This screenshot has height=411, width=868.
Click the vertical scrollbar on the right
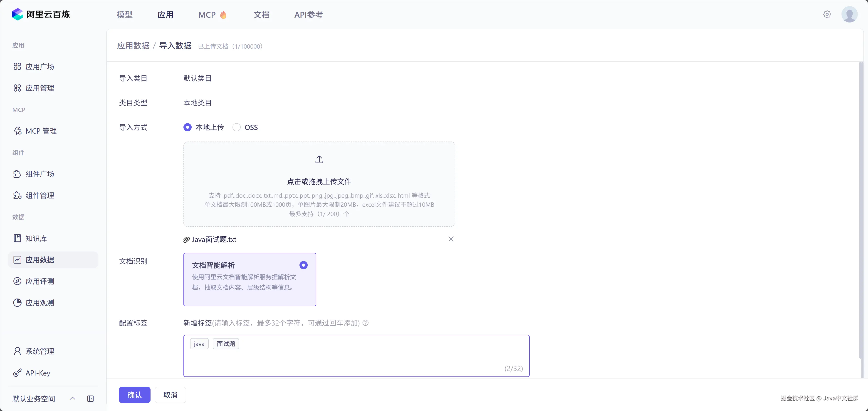click(x=861, y=209)
